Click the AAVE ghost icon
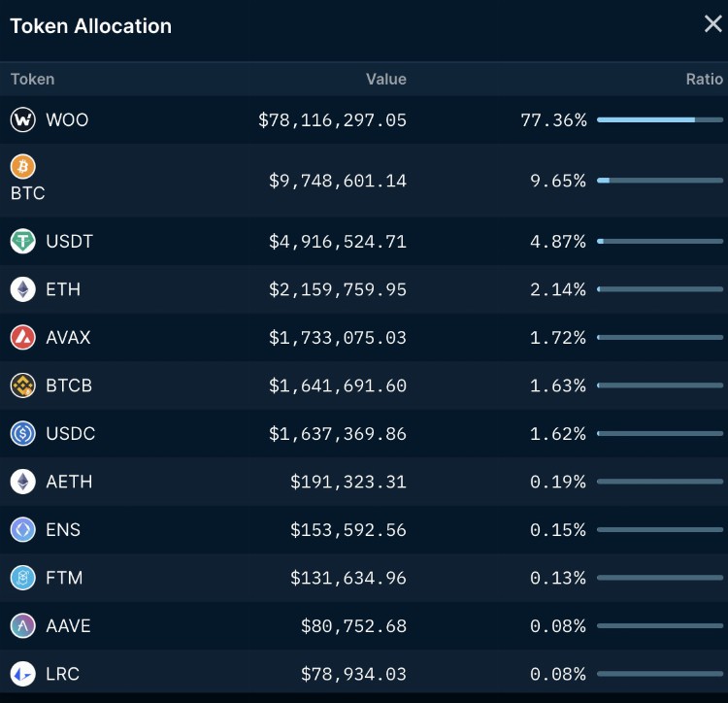Image resolution: width=728 pixels, height=703 pixels. point(22,626)
